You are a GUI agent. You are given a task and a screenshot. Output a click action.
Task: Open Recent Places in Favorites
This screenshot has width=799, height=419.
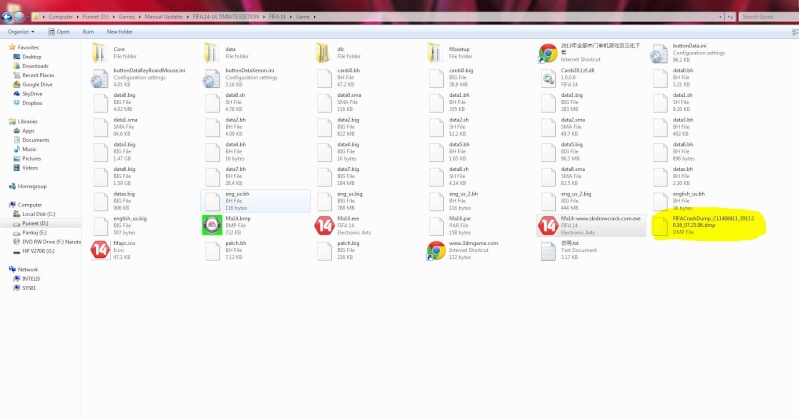38,75
